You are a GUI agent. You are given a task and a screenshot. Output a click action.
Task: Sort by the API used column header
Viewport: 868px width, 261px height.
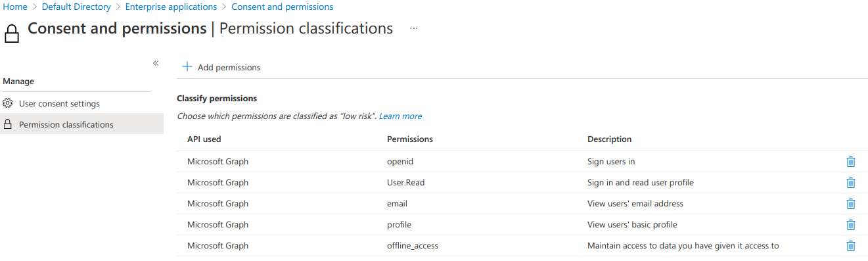204,139
